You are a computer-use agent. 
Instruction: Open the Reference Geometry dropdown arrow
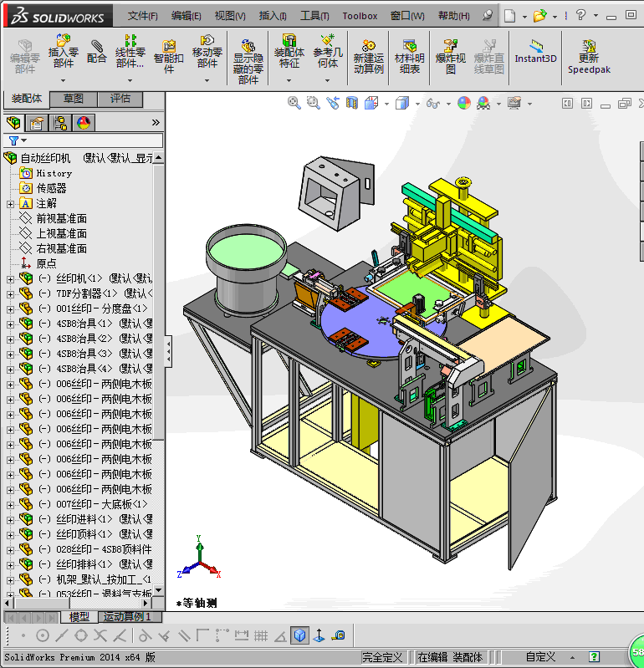pos(327,80)
